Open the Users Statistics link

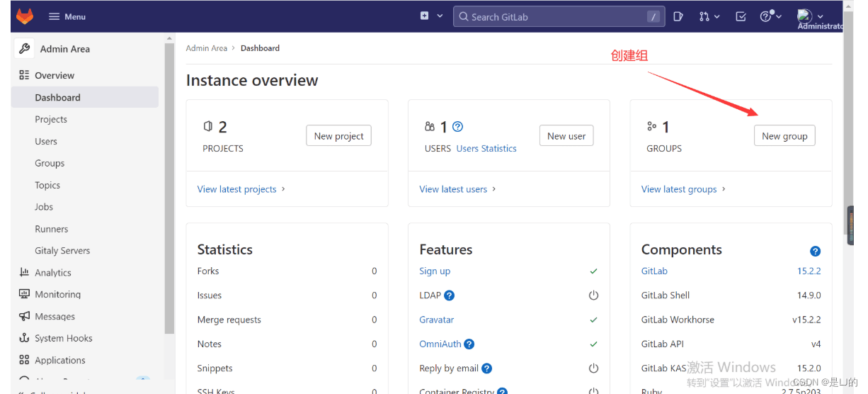(x=486, y=149)
